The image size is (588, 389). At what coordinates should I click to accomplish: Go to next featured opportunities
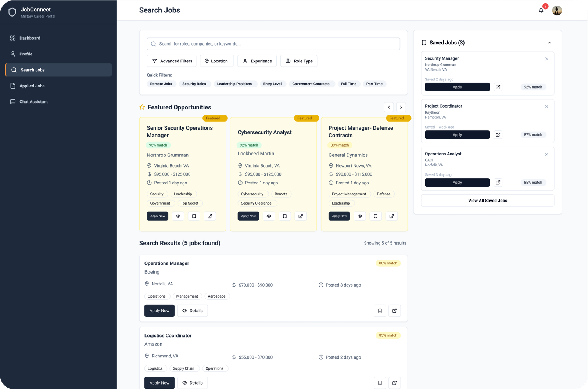pos(401,107)
